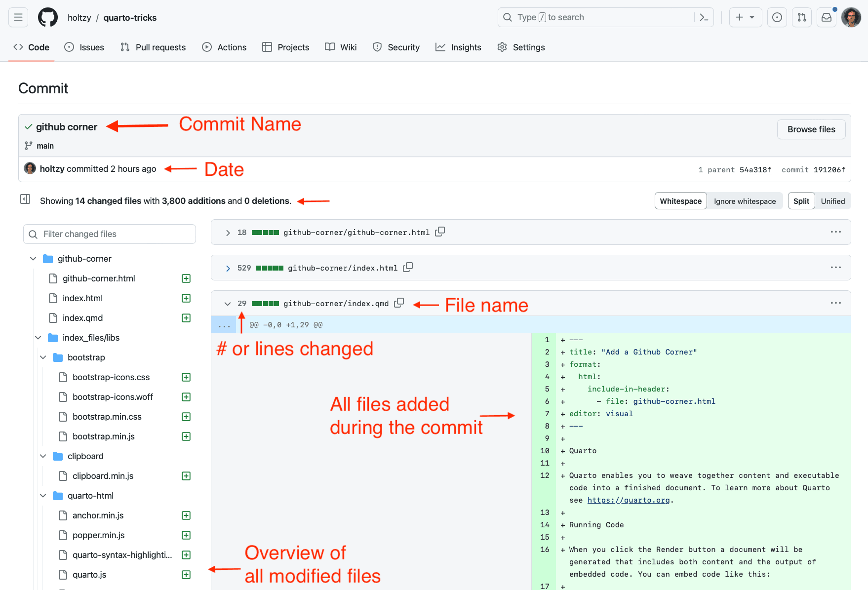Select the Ignore whitespace option
868x590 pixels.
pos(745,201)
